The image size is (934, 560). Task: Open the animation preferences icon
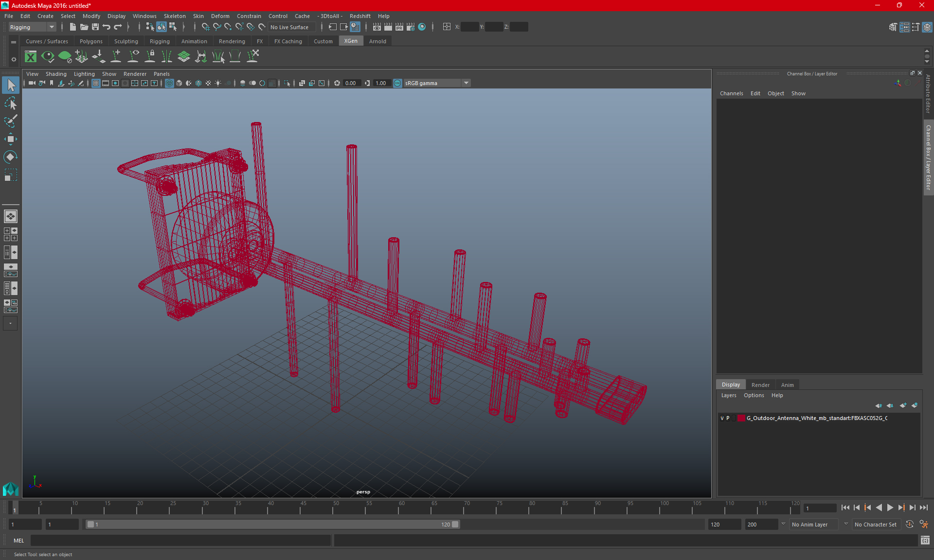[x=924, y=525]
